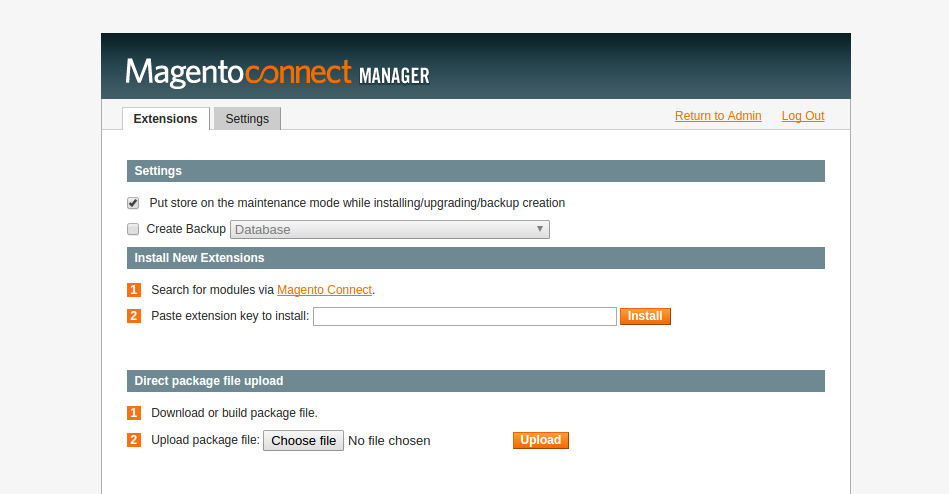Open the Extensions tab
949x494 pixels.
[165, 119]
